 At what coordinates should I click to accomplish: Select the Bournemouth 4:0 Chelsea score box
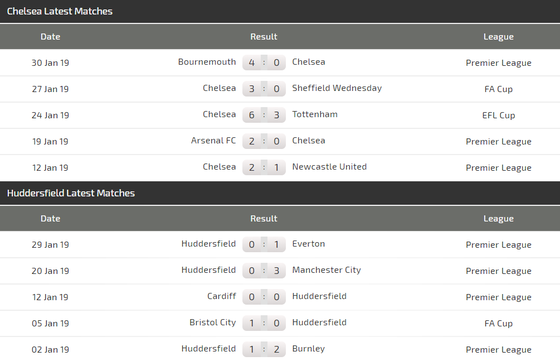tap(264, 62)
